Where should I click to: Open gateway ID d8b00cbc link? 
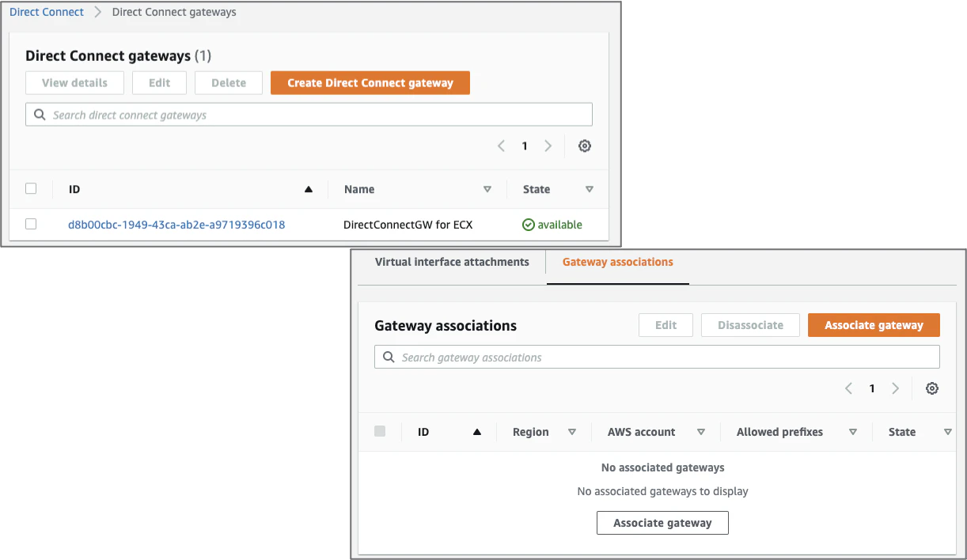point(176,225)
